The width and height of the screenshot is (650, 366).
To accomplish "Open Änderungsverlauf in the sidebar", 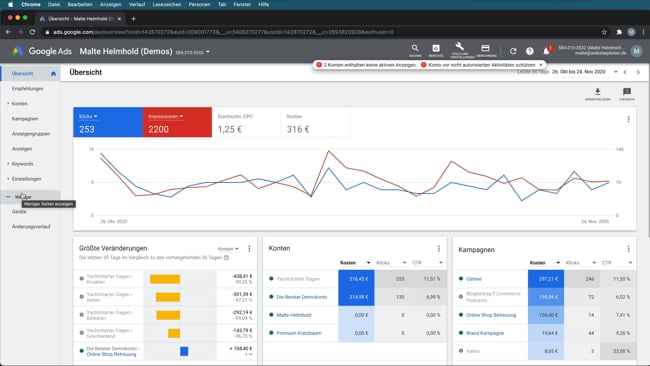I will [31, 227].
